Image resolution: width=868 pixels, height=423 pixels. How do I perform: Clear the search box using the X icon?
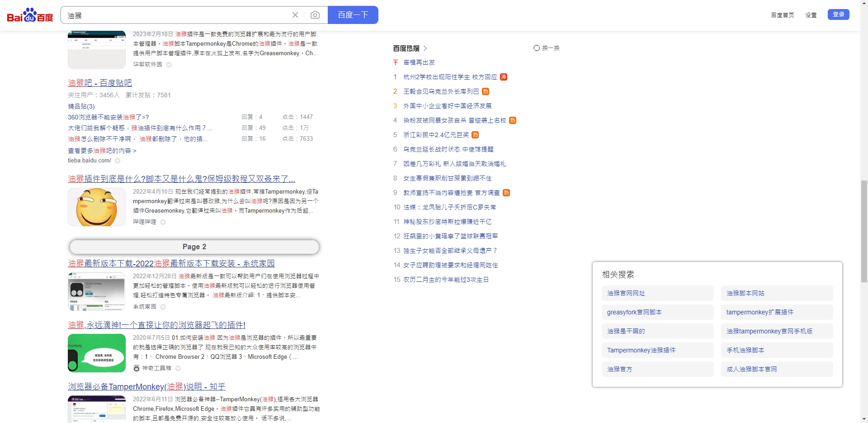click(x=295, y=14)
